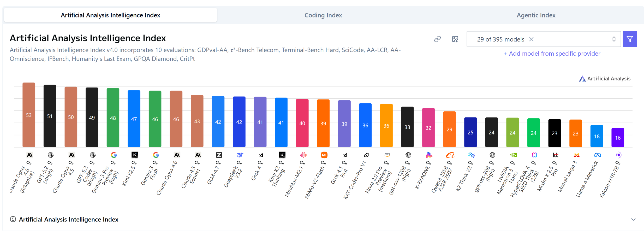The width and height of the screenshot is (644, 235).
Task: Open the model filter funnel button
Action: pos(630,39)
